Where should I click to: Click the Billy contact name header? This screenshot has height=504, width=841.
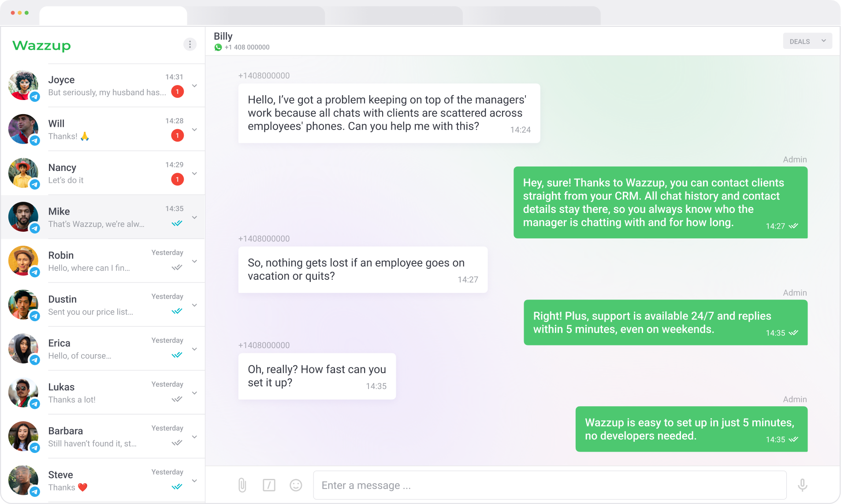pos(223,36)
